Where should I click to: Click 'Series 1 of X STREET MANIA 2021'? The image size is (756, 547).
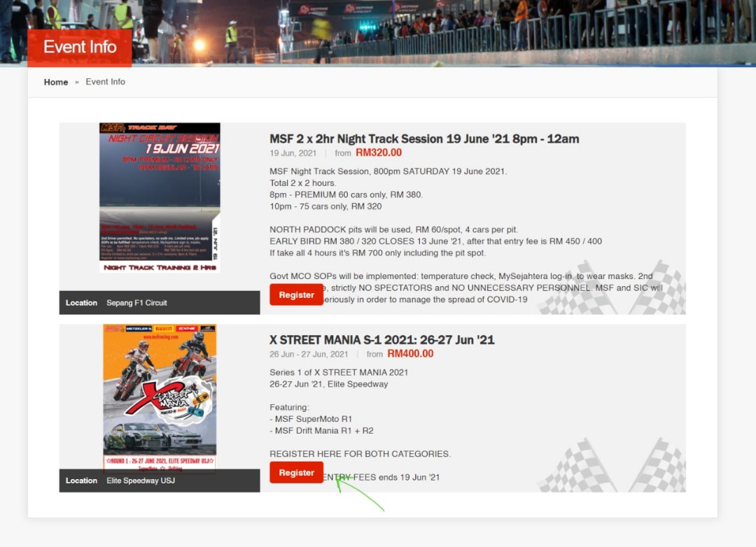(339, 373)
